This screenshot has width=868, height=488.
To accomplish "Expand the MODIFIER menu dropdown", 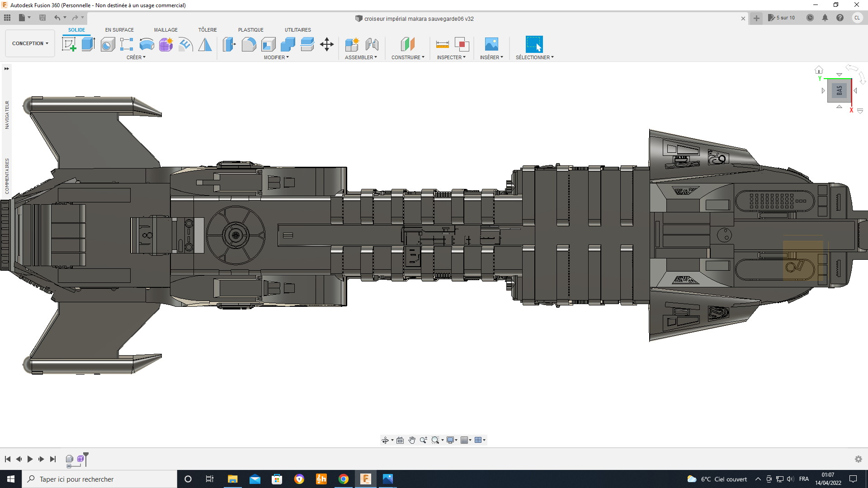I will click(x=276, y=57).
